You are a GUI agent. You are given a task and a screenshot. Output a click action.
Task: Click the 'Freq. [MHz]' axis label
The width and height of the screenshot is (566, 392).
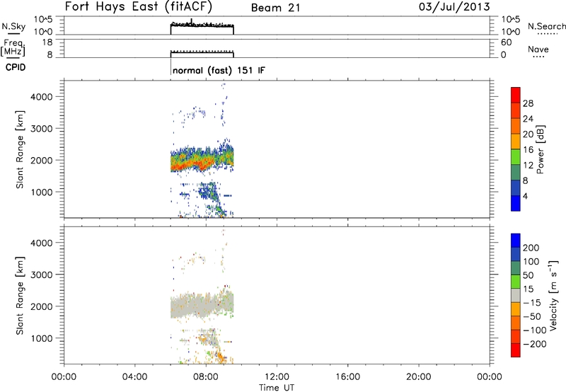pos(13,47)
